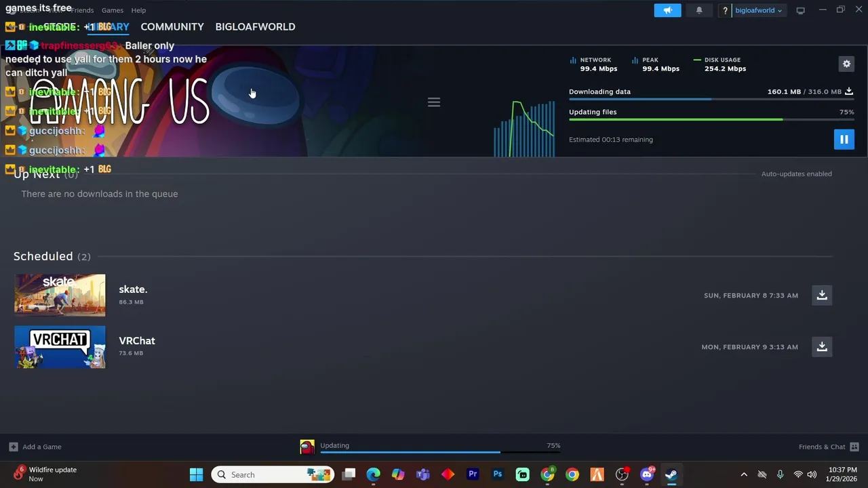Viewport: 868px width, 488px height.
Task: Open Microsoft Edge from taskbar
Action: point(374,474)
